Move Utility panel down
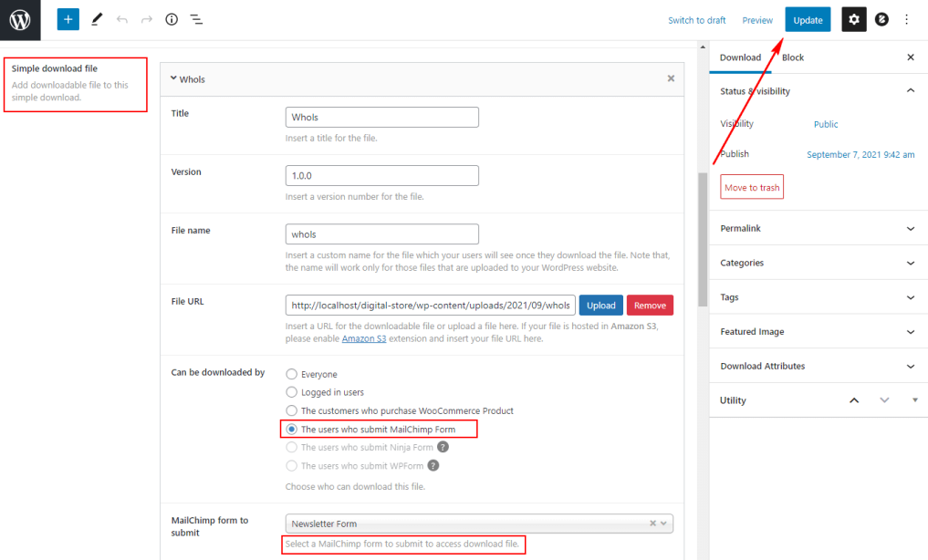The width and height of the screenshot is (928, 560). (884, 400)
